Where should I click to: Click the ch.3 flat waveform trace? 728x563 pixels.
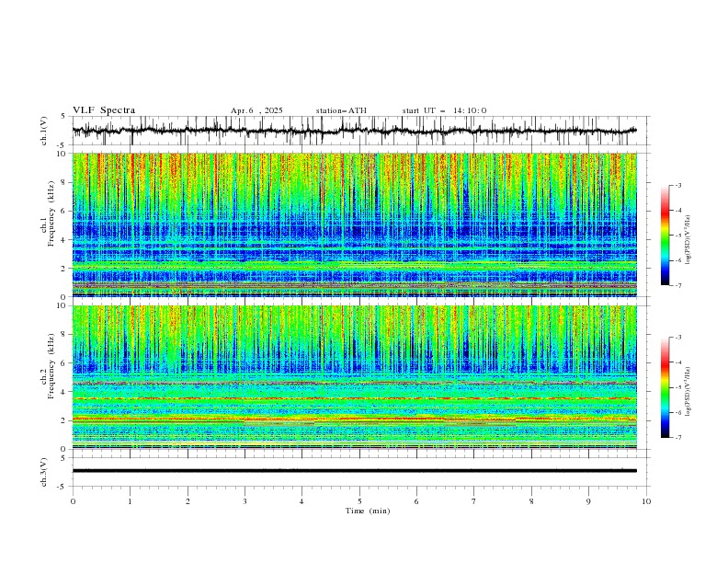354,471
